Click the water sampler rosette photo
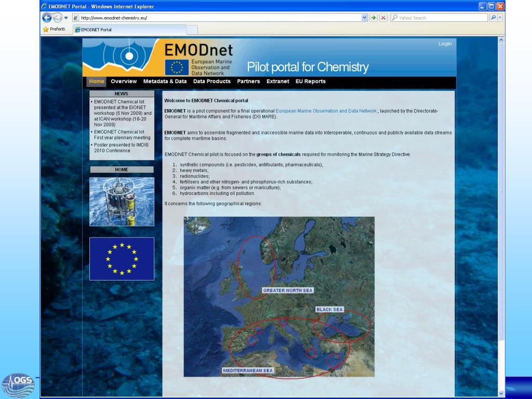The height and width of the screenshot is (399, 532). coord(122,202)
